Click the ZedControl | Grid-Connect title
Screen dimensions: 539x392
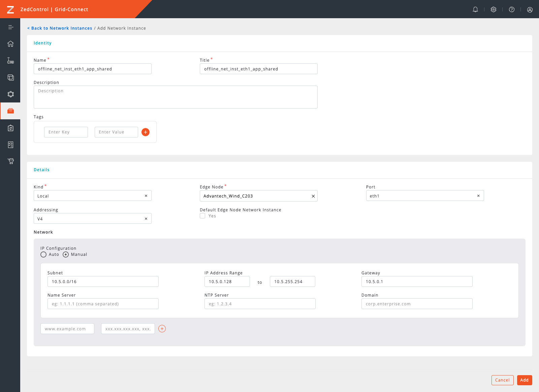(54, 9)
